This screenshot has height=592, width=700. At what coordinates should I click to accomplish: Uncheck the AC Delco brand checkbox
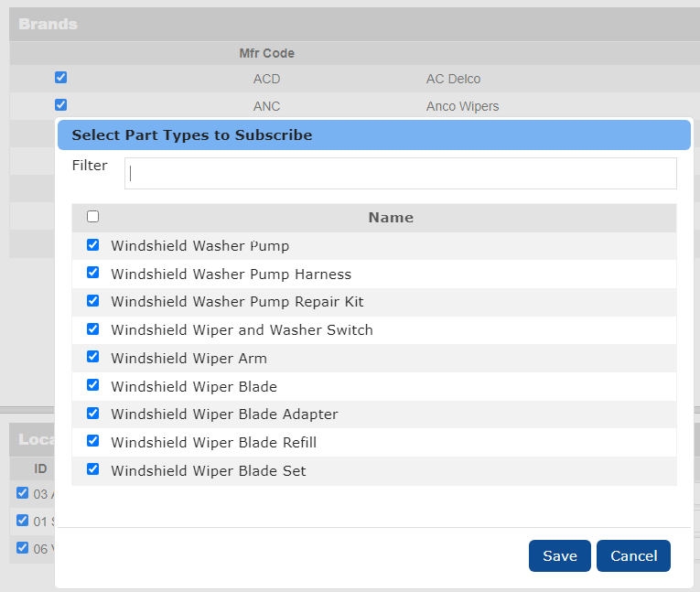click(x=61, y=78)
